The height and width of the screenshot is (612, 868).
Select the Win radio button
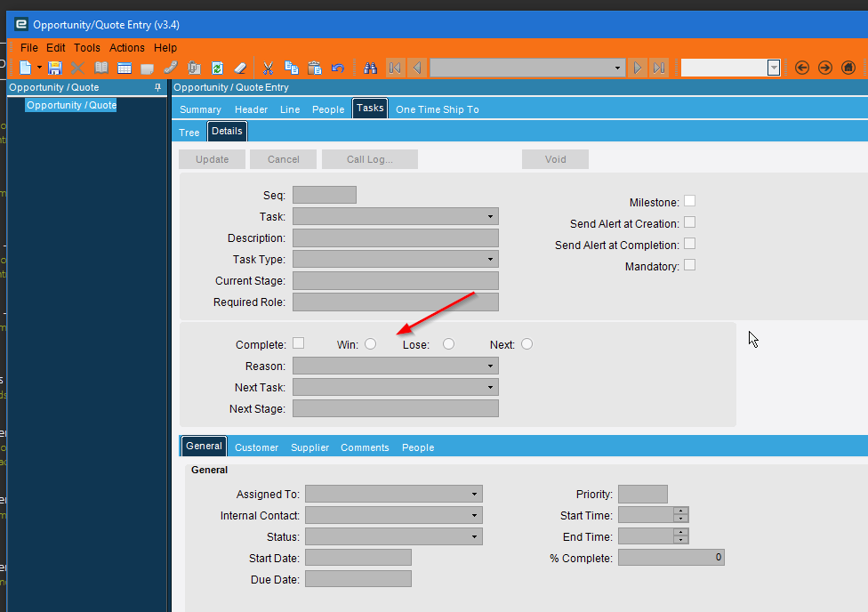370,344
